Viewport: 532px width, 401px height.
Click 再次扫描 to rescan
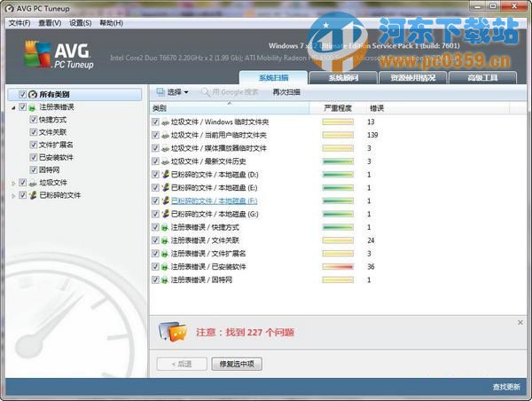tap(286, 92)
